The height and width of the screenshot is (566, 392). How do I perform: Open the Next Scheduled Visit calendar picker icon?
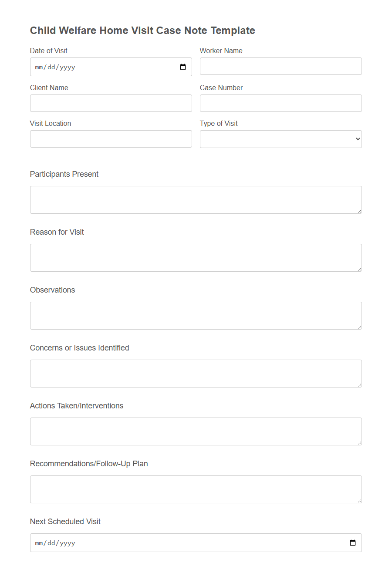(353, 542)
